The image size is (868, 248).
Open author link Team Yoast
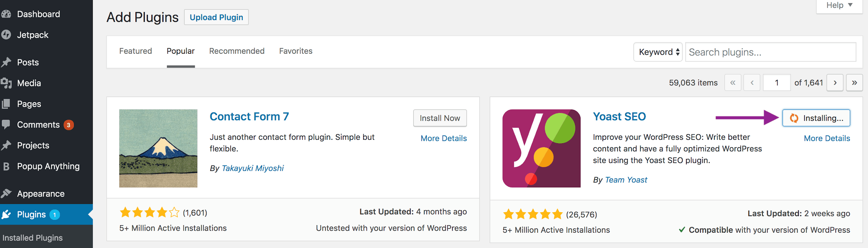(626, 180)
